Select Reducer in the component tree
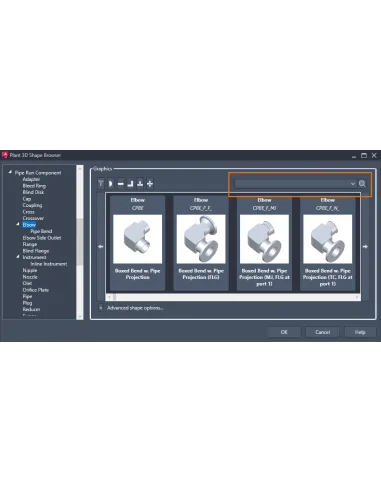Viewport: 381px width, 492px height. point(31,309)
